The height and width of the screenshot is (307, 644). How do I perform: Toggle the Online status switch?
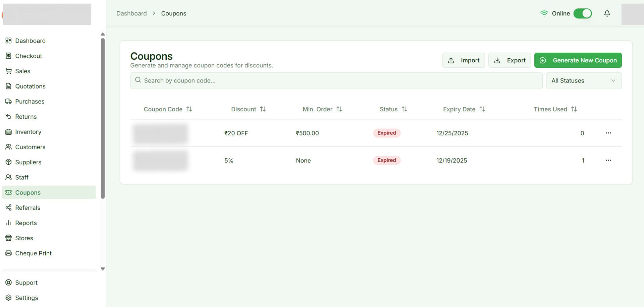pyautogui.click(x=582, y=13)
